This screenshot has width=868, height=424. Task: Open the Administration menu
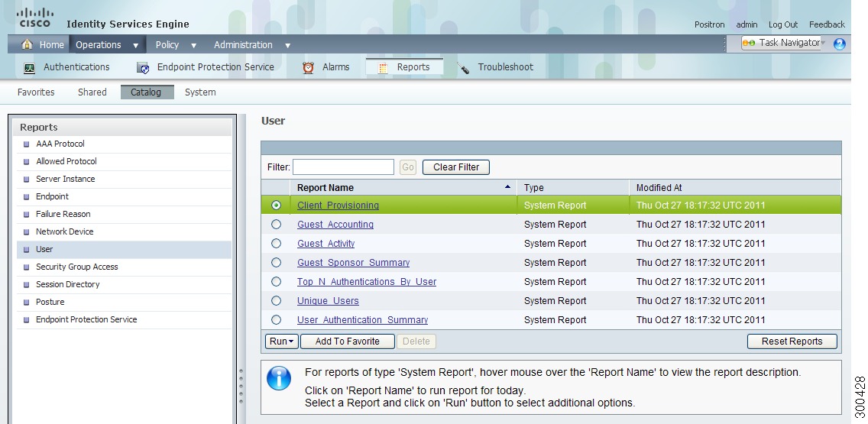(x=243, y=45)
